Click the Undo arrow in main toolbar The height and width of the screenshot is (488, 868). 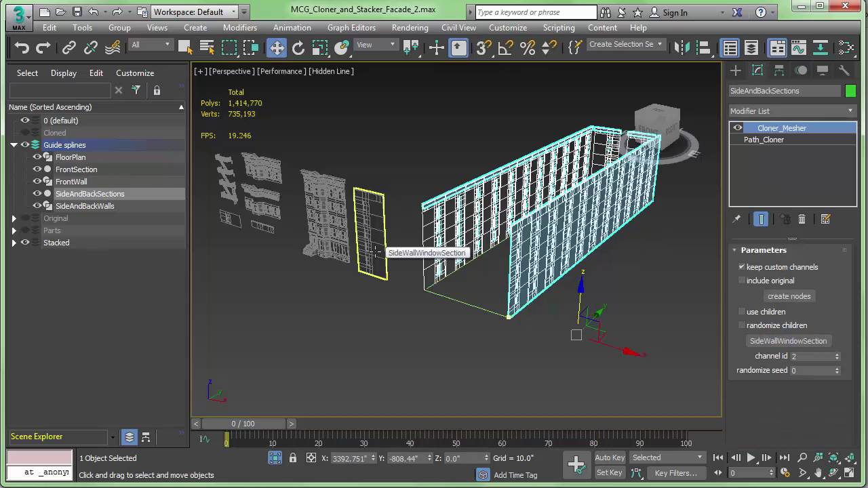(x=22, y=47)
